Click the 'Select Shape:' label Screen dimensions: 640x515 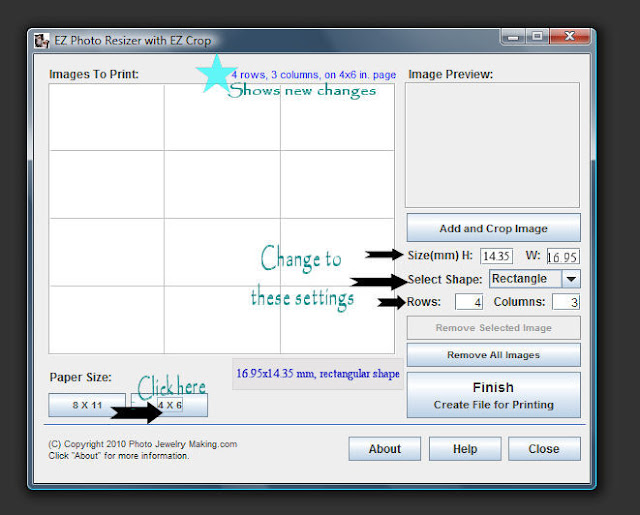(x=445, y=280)
